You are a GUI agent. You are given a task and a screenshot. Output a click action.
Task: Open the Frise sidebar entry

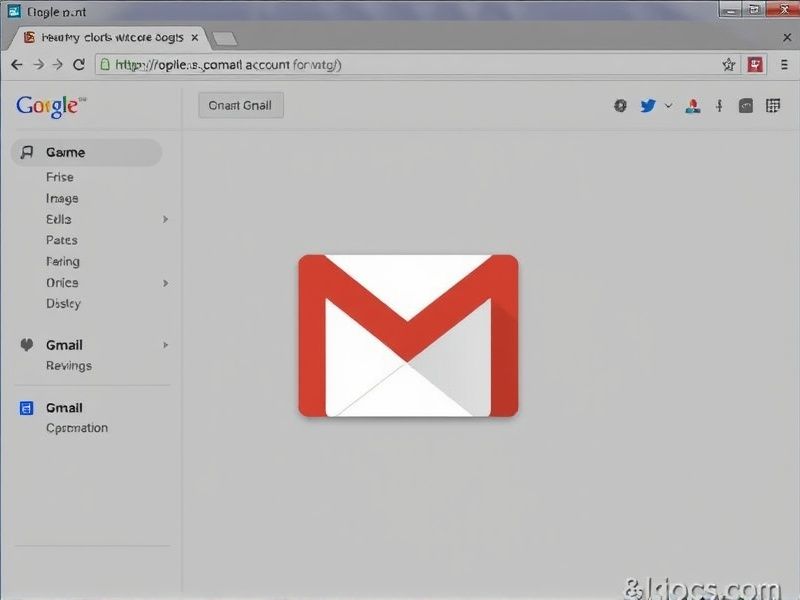60,177
